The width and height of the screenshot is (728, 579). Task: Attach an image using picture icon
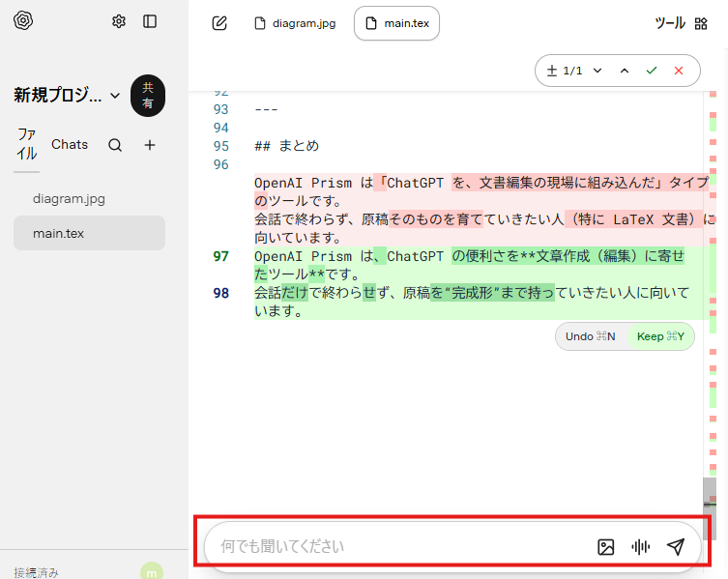click(x=606, y=547)
